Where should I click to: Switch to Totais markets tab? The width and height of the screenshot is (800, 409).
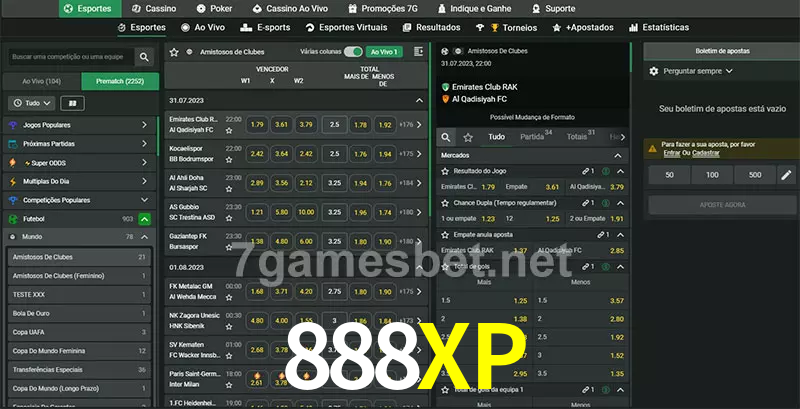point(581,137)
